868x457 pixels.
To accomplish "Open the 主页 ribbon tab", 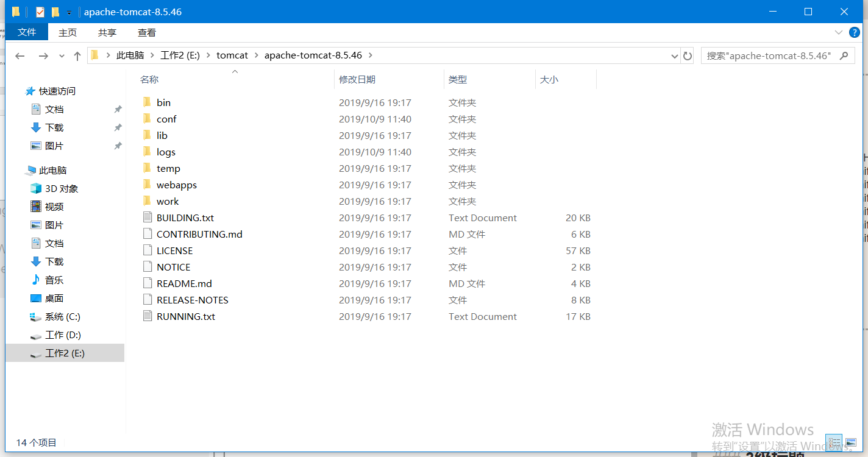I will [x=68, y=32].
